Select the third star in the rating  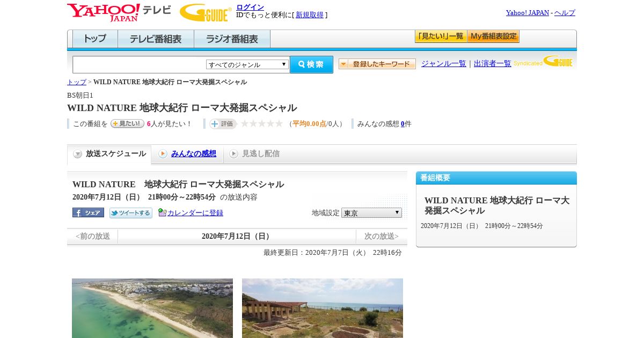[262, 124]
